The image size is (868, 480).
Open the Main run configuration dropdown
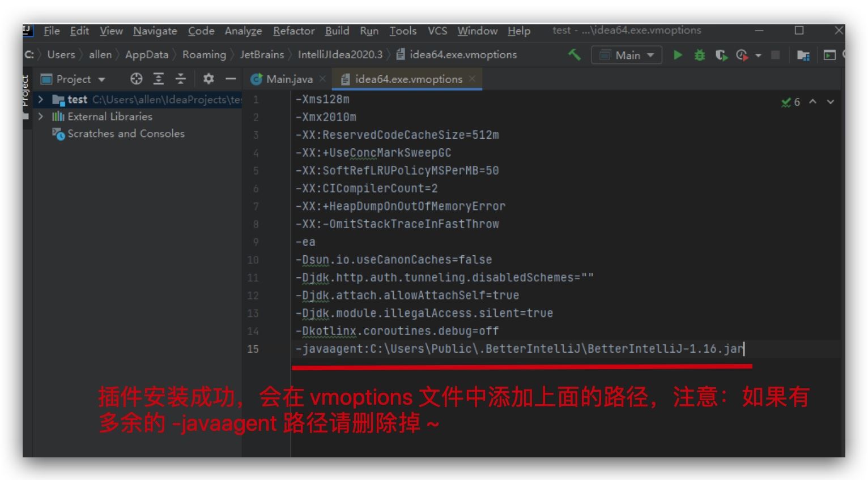627,55
